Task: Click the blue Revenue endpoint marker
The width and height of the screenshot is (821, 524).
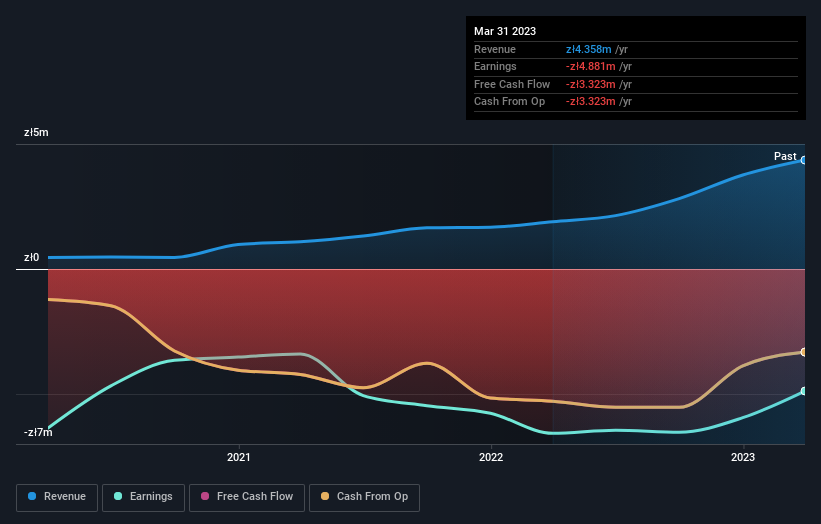Action: [804, 160]
